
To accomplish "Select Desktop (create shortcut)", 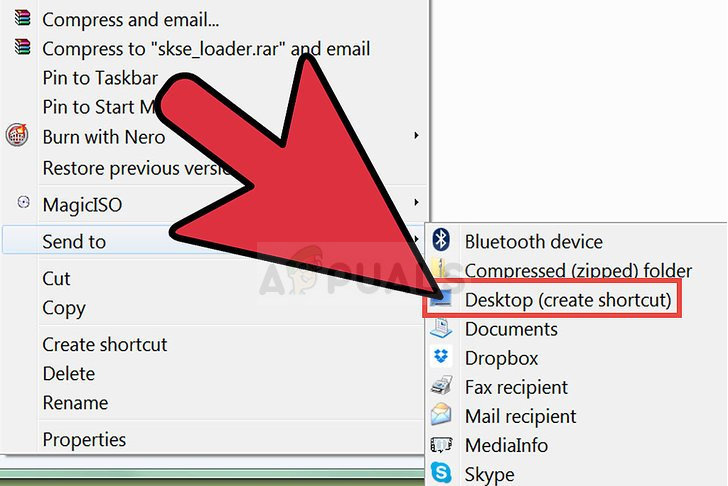I will [568, 300].
